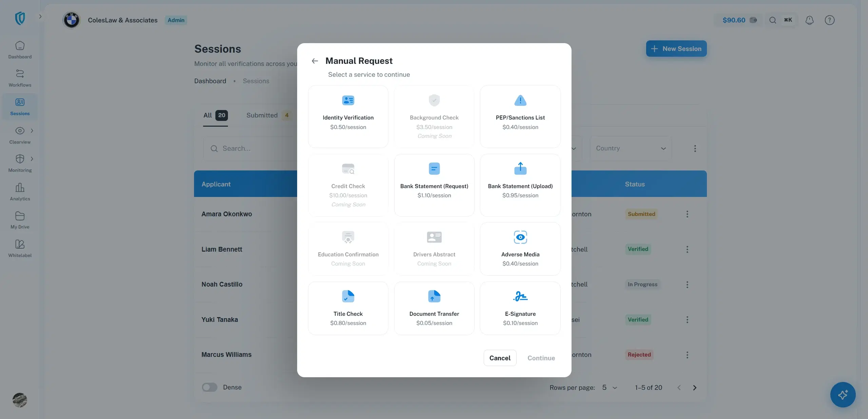
Task: Toggle the wallet balance visibility icon
Action: tap(753, 20)
